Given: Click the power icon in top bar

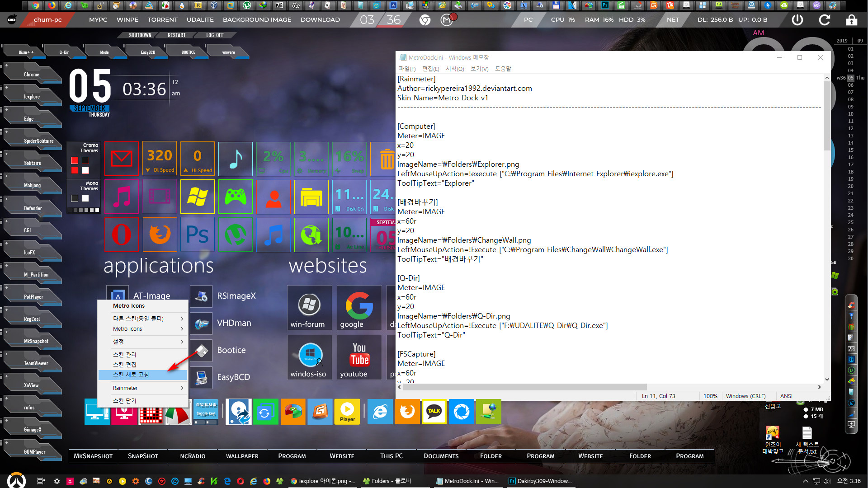Looking at the screenshot, I should (x=797, y=20).
